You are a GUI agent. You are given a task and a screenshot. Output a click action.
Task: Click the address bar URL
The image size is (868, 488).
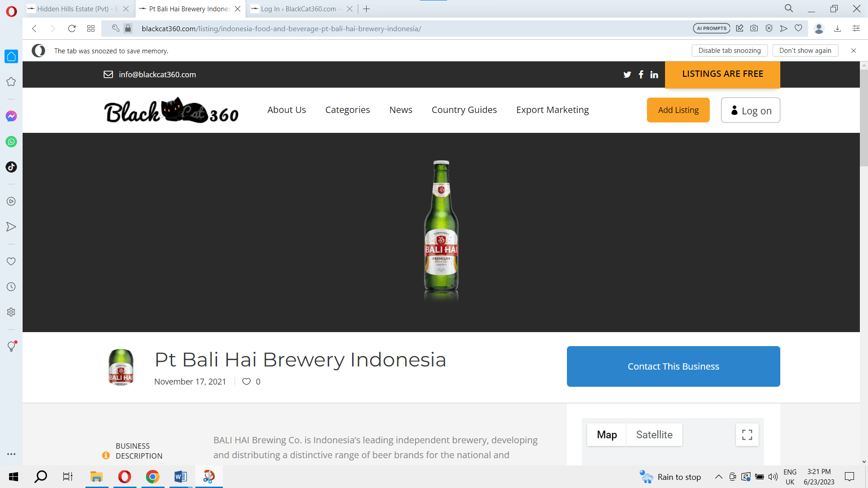click(281, 28)
